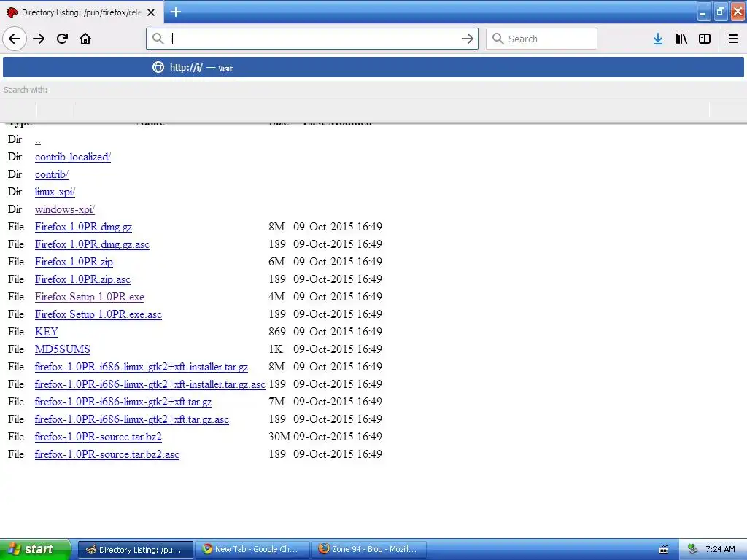Viewport: 747px width, 560px height.
Task: Restore down the Firefox window
Action: [x=721, y=12]
